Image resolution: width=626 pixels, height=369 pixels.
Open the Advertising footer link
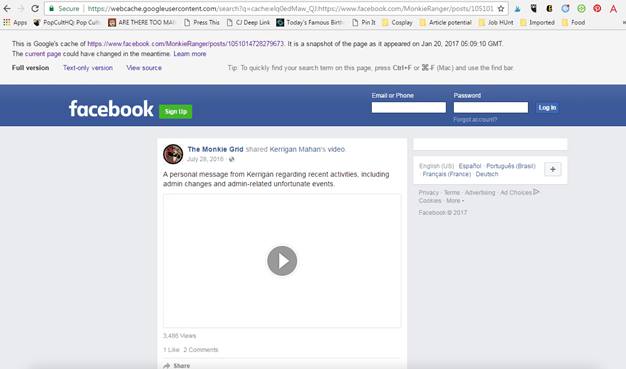click(480, 192)
